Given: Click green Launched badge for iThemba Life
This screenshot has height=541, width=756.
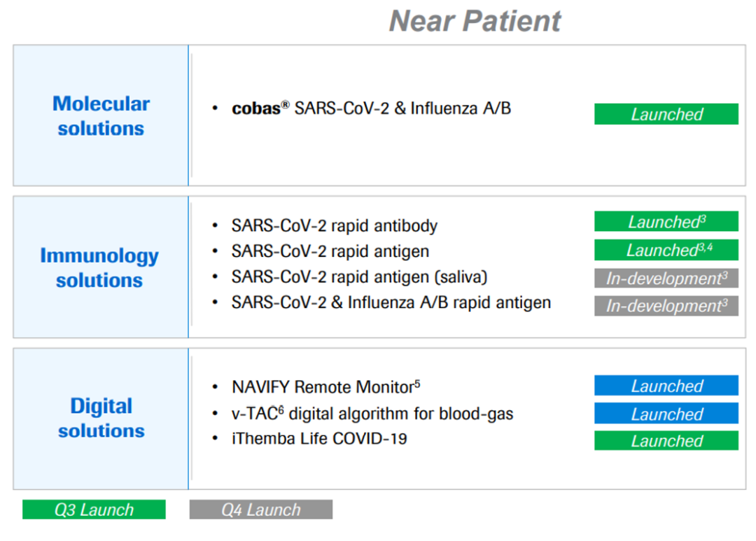Looking at the screenshot, I should tap(666, 441).
